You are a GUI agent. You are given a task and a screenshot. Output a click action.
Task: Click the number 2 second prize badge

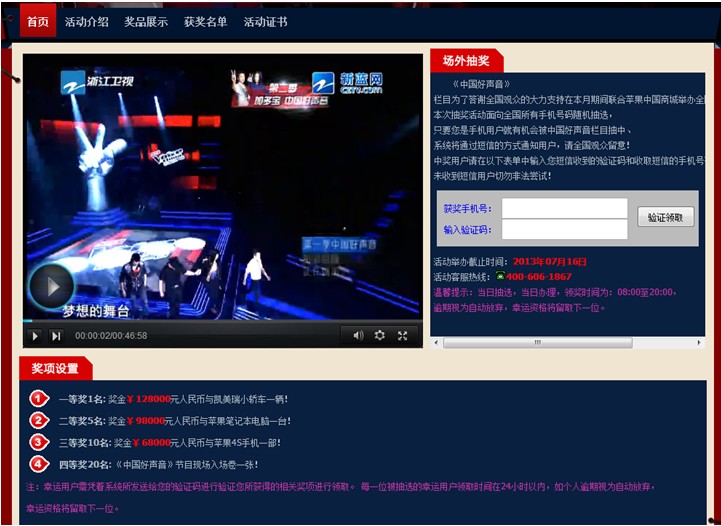[x=38, y=421]
